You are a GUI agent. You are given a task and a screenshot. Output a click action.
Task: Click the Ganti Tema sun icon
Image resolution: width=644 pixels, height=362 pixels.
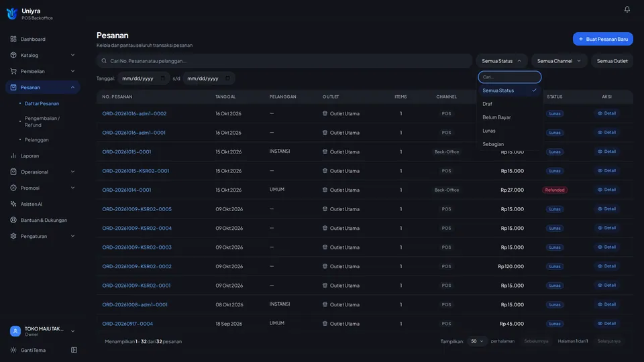13,350
